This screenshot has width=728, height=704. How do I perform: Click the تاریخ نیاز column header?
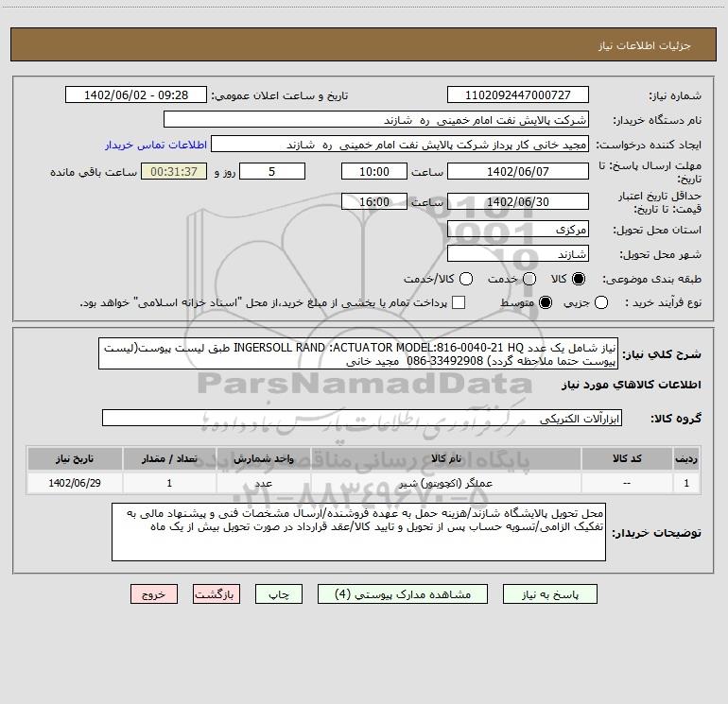point(75,459)
